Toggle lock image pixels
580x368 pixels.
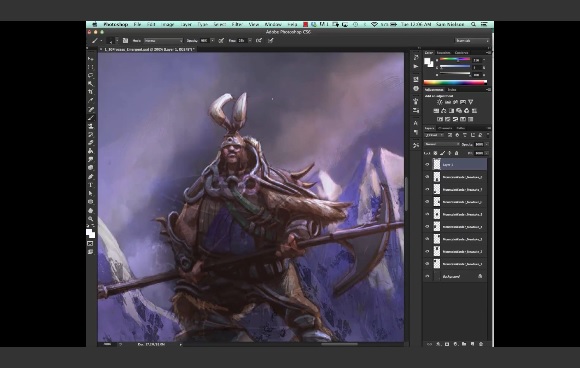click(442, 153)
